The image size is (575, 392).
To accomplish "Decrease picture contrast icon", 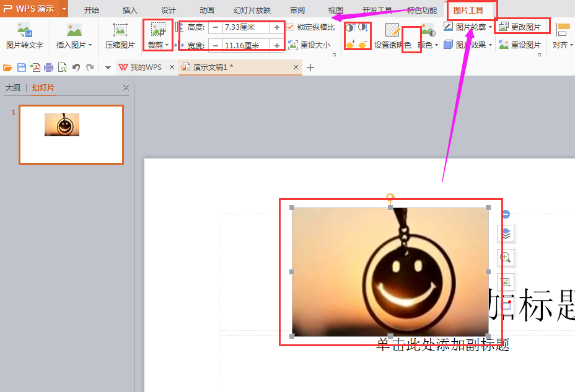I will click(x=363, y=27).
